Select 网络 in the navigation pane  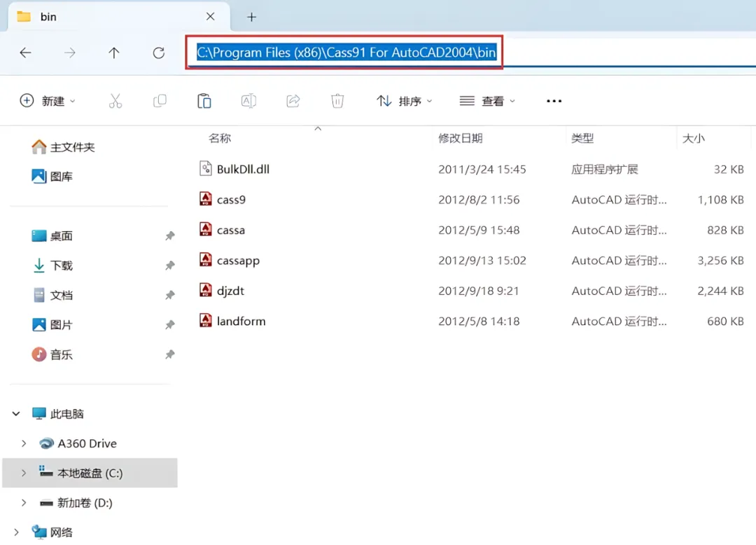[52, 532]
